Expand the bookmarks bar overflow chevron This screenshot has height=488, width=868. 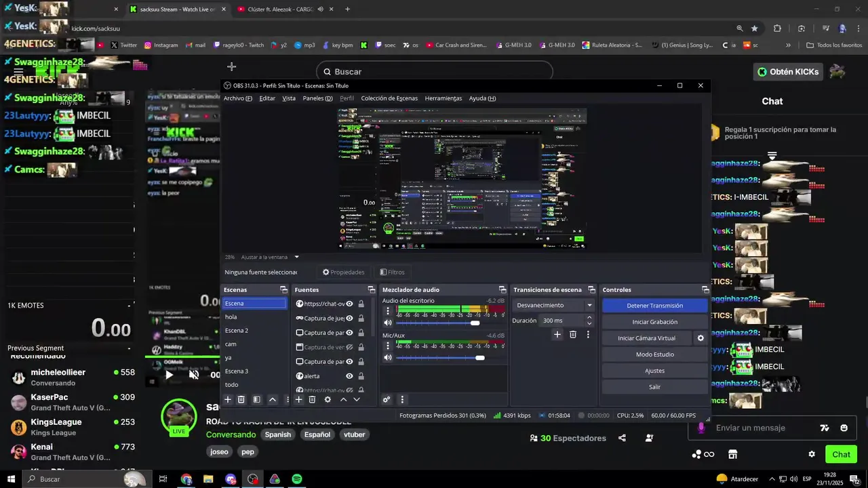point(788,45)
